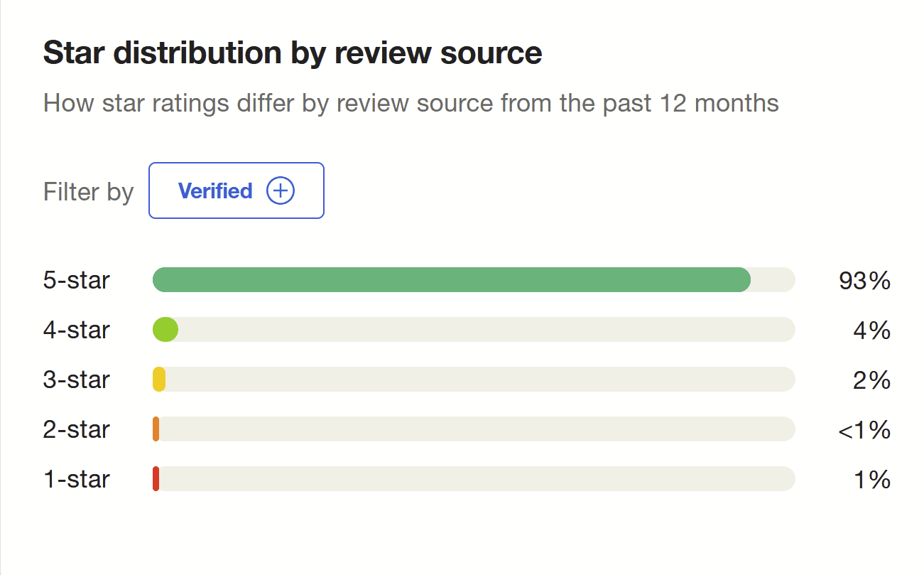Click the 'Star distribution by review source' heading
Image resolution: width=924 pixels, height=575 pixels.
293,53
